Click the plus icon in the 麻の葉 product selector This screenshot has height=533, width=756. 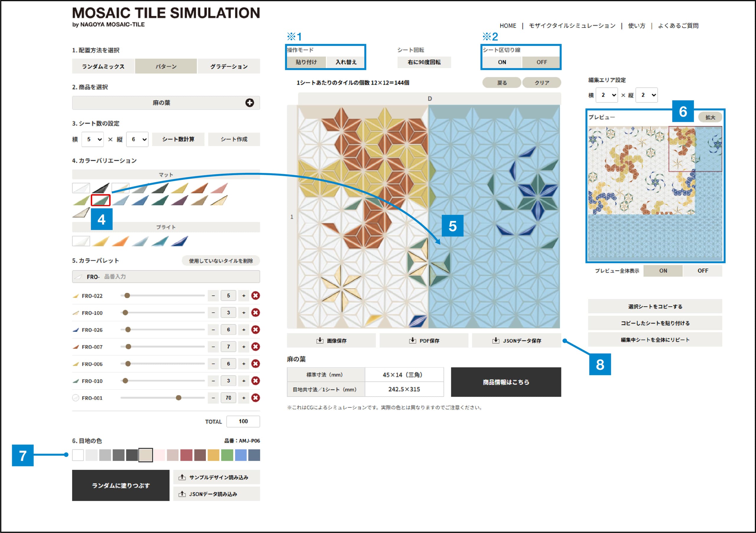250,103
